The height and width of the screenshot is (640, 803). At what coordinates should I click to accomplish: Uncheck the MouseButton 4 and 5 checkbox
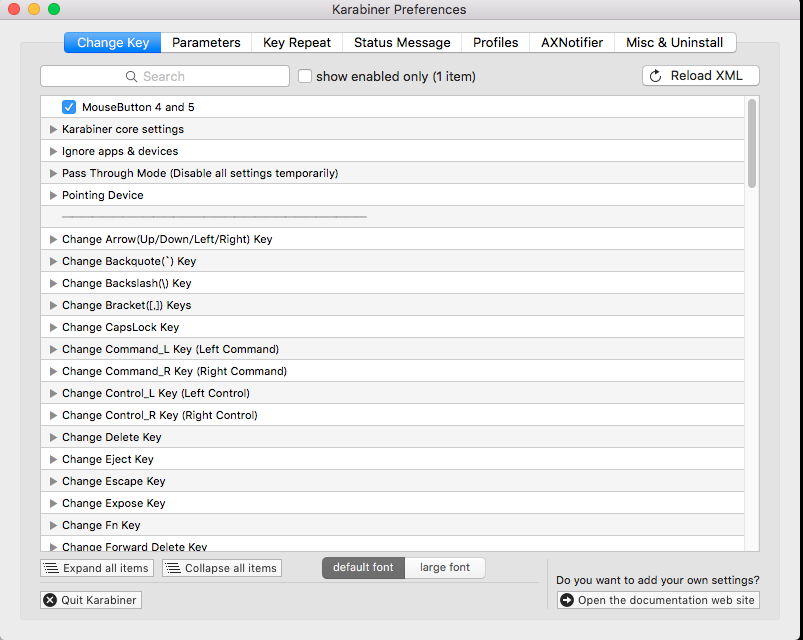[x=69, y=107]
